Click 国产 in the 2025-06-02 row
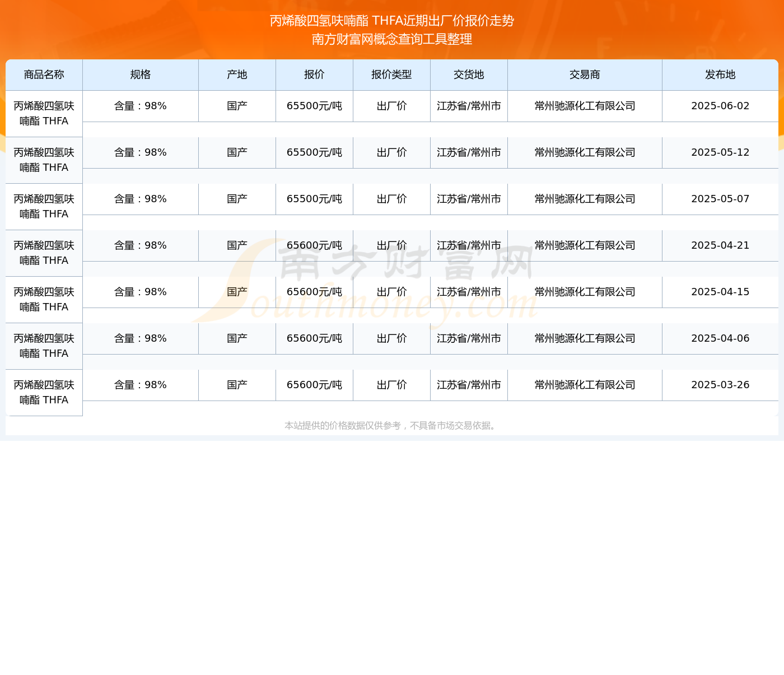784x675 pixels. click(x=237, y=106)
